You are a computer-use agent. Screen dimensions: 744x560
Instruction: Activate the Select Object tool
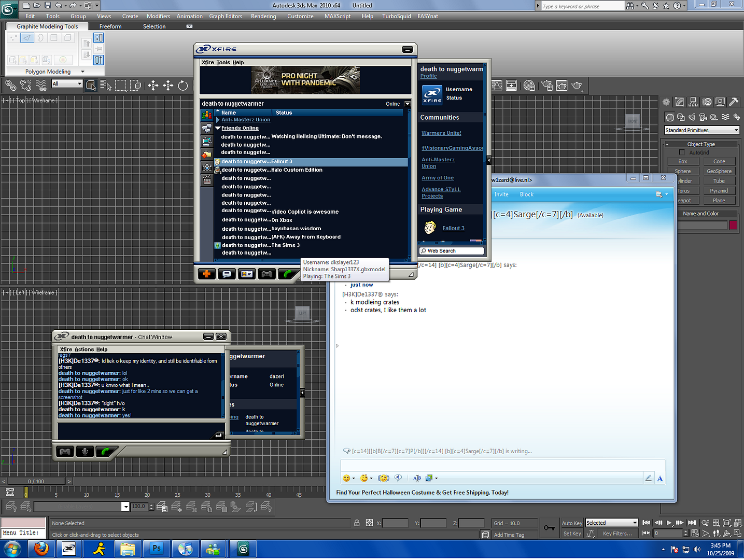click(91, 85)
